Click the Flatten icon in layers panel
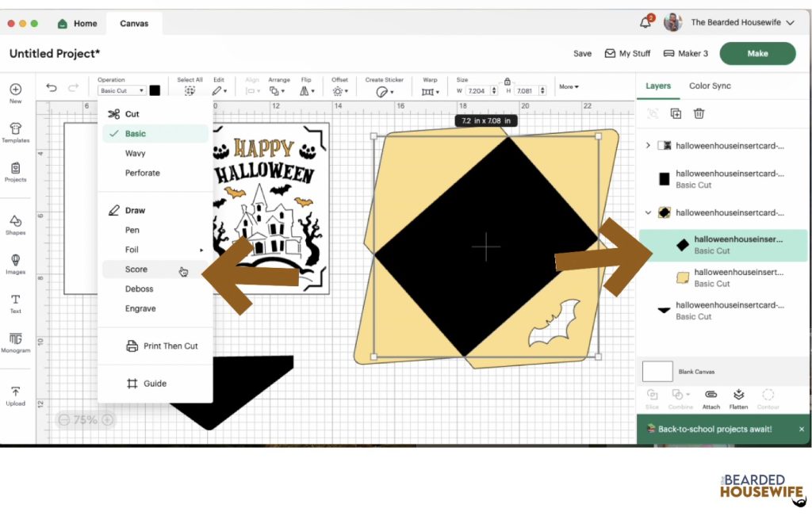 (x=738, y=400)
